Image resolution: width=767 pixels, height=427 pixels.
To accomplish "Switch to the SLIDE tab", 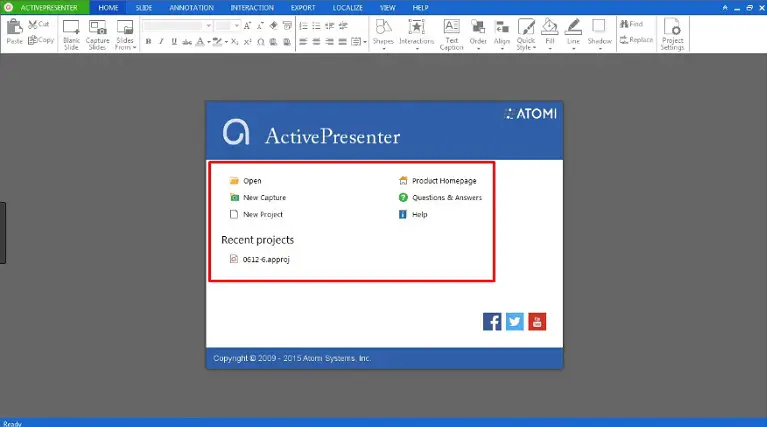I will pos(144,7).
